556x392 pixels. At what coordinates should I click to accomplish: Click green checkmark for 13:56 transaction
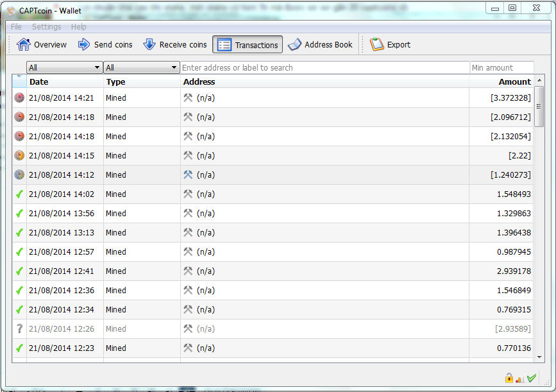[x=19, y=213]
